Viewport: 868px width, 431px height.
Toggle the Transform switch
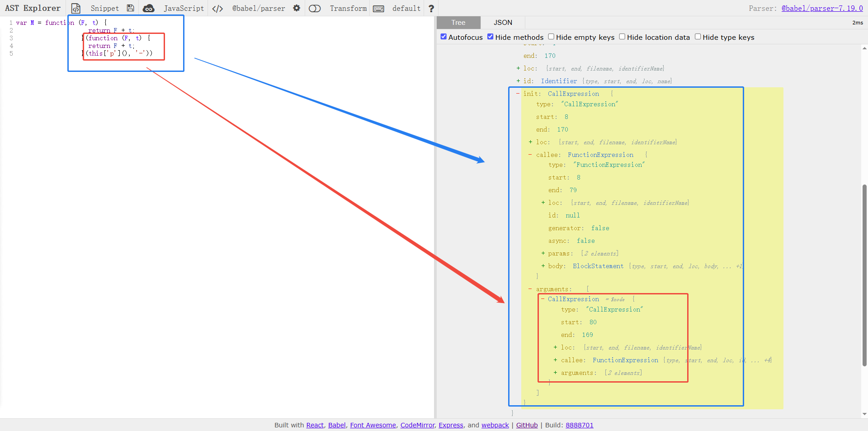pyautogui.click(x=315, y=8)
